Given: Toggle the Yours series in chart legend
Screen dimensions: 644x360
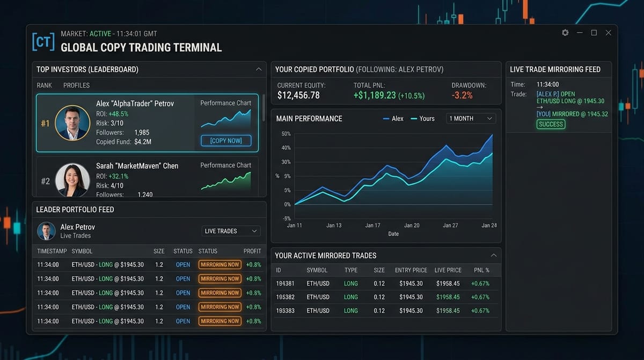Looking at the screenshot, I should pos(422,119).
